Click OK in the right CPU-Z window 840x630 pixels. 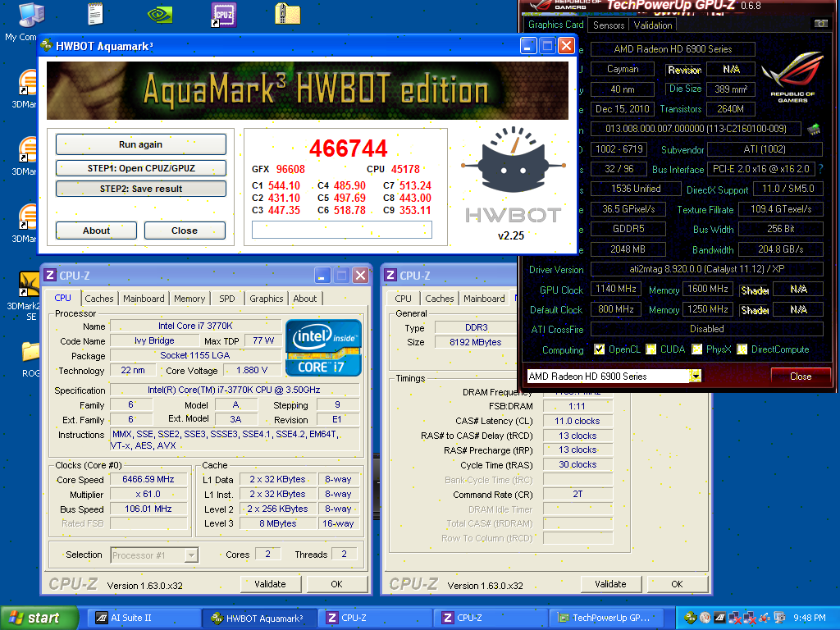pyautogui.click(x=677, y=584)
